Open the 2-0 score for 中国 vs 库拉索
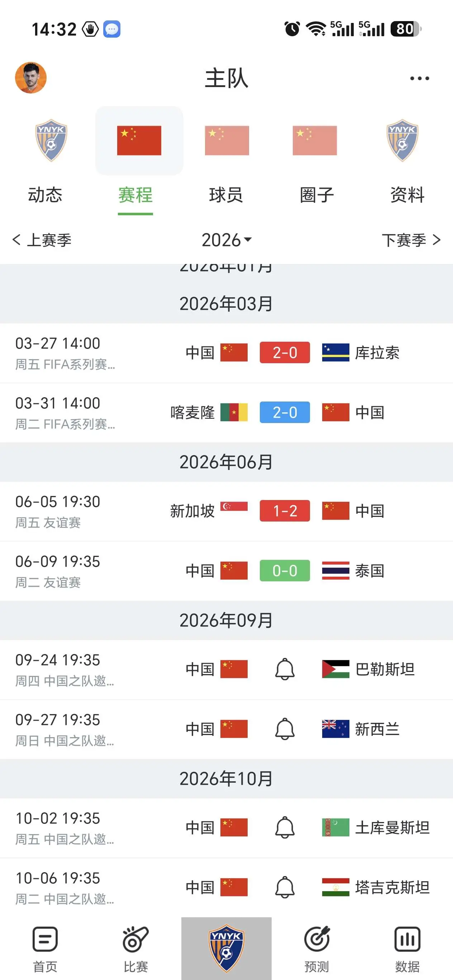Image resolution: width=453 pixels, height=980 pixels. 285,352
